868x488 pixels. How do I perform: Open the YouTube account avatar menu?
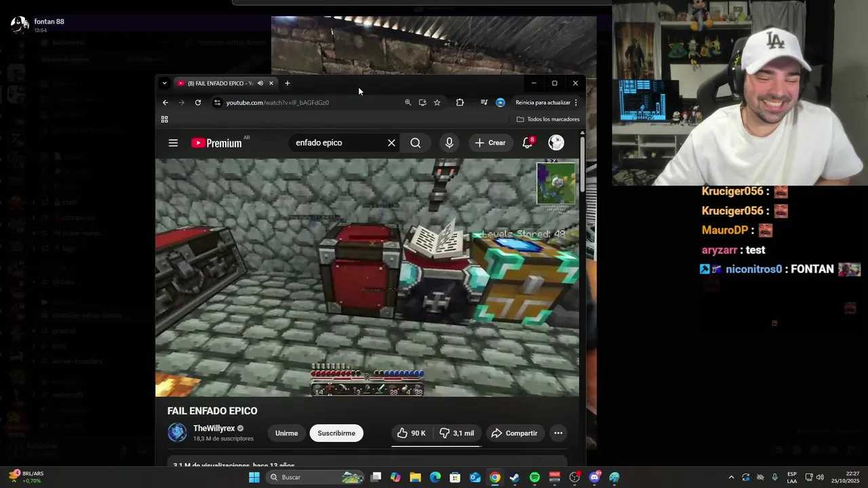[556, 142]
